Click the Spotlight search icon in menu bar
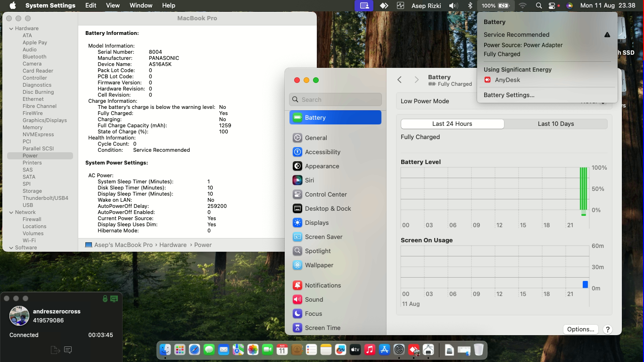The height and width of the screenshot is (362, 644). pos(538,6)
